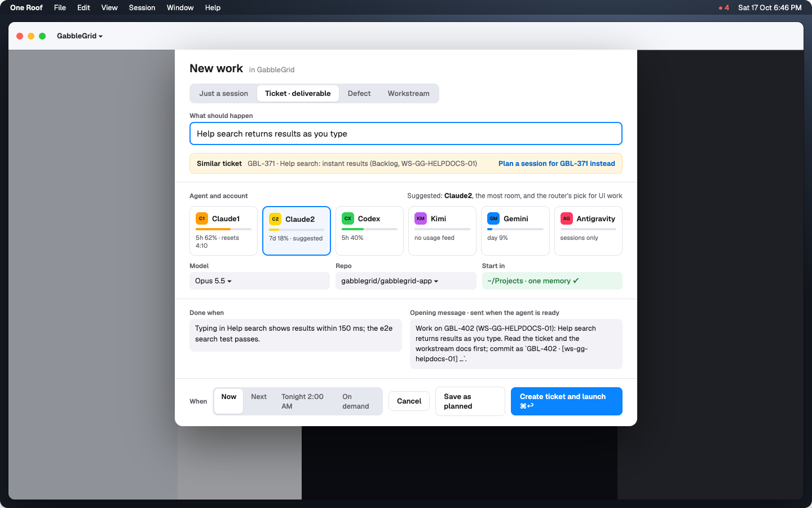Follow Plan a session for GBL-371 instead link
812x508 pixels.
pyautogui.click(x=557, y=164)
